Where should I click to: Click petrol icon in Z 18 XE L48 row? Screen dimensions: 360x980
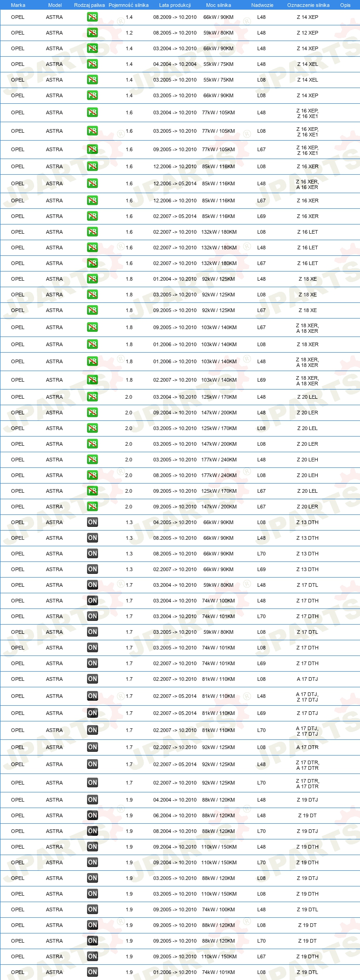pos(93,279)
